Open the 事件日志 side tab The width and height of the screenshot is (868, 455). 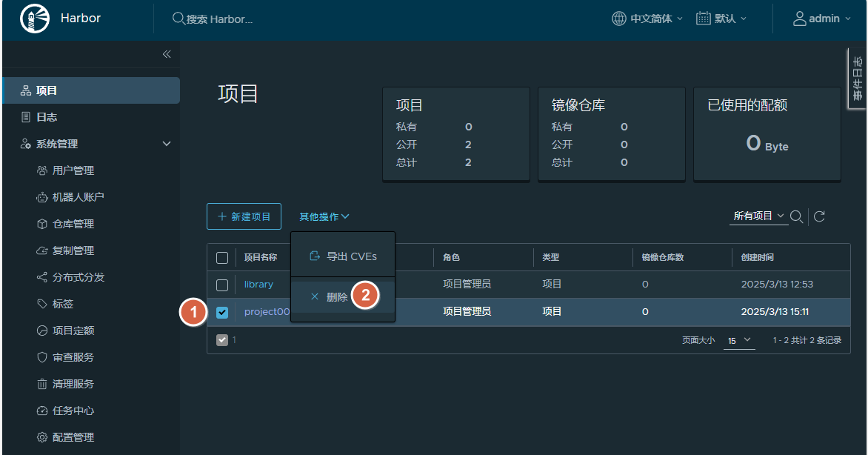click(x=858, y=78)
